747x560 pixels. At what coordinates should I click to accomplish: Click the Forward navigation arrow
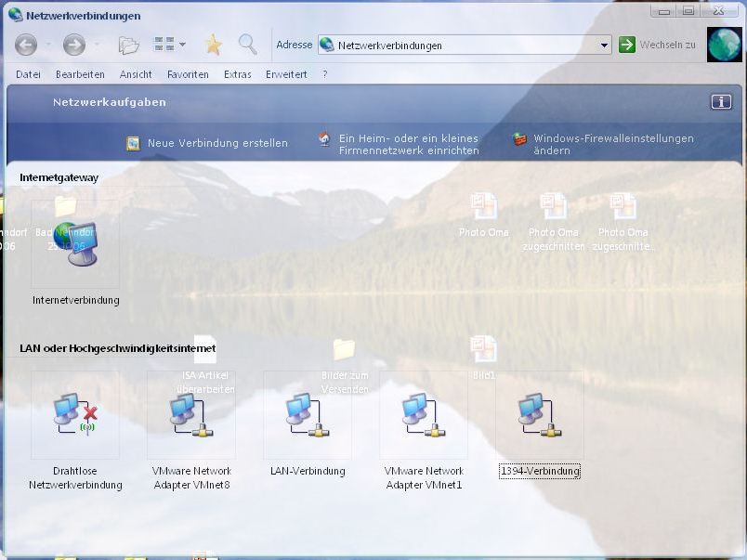pos(74,45)
